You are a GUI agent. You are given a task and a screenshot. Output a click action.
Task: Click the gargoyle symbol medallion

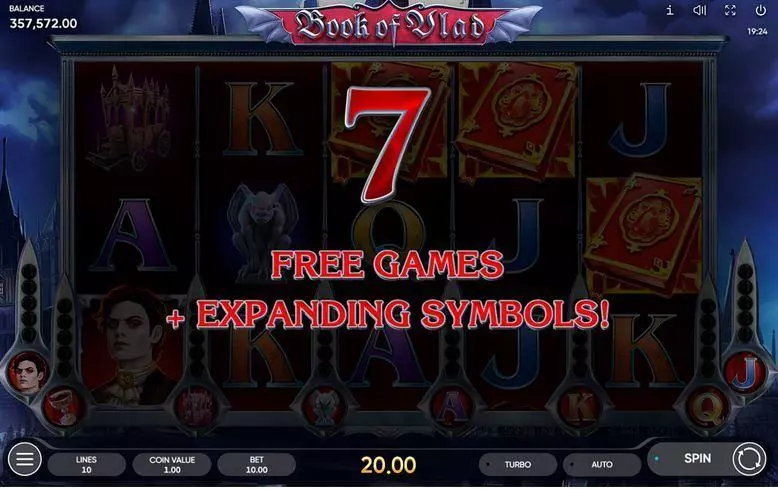[x=324, y=407]
